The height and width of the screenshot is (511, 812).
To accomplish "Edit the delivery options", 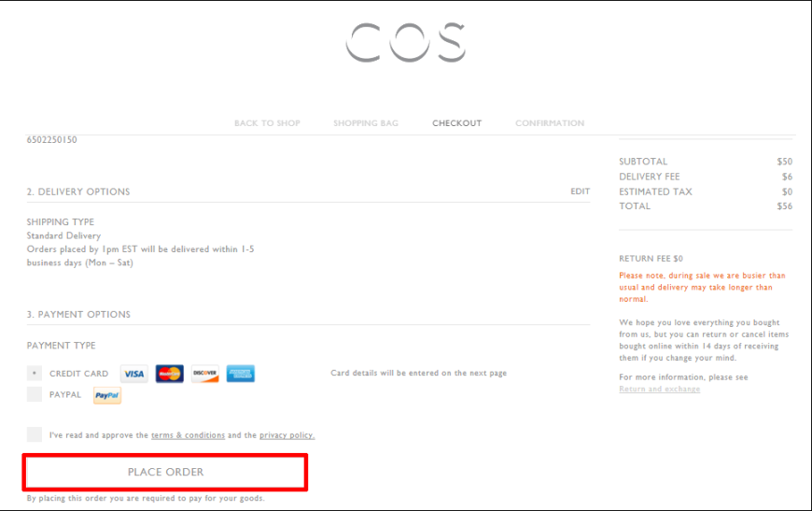I will (580, 192).
